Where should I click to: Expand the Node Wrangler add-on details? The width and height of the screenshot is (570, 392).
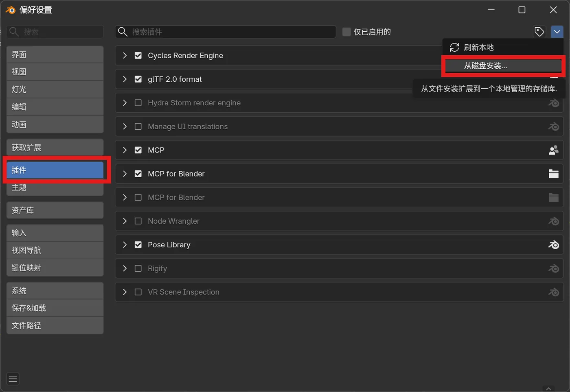(125, 221)
